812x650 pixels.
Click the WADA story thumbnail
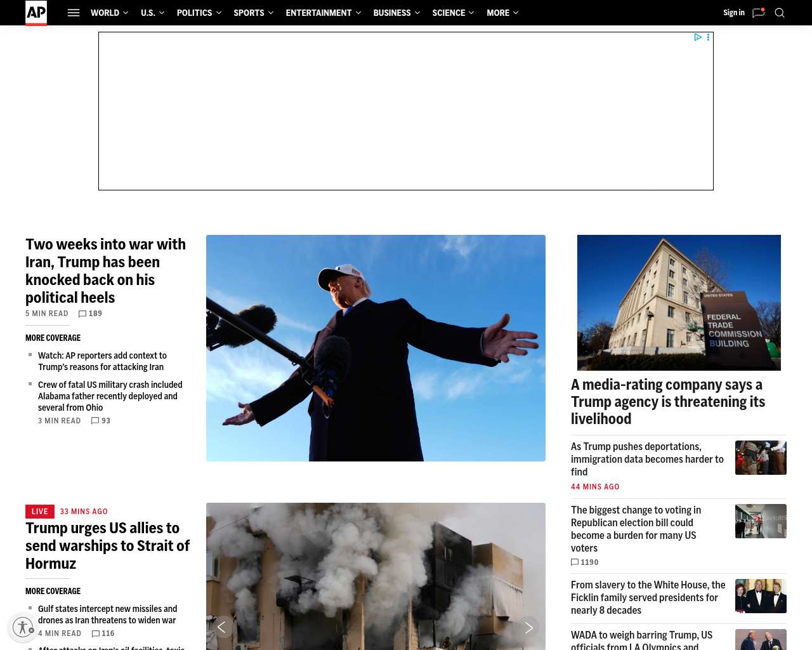pyautogui.click(x=761, y=640)
